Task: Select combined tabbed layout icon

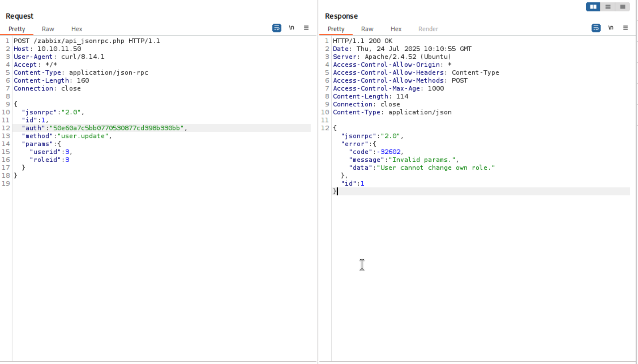Action: [622, 7]
